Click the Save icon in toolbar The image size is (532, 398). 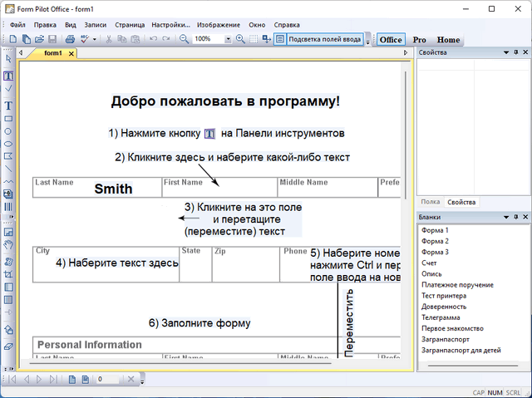52,39
